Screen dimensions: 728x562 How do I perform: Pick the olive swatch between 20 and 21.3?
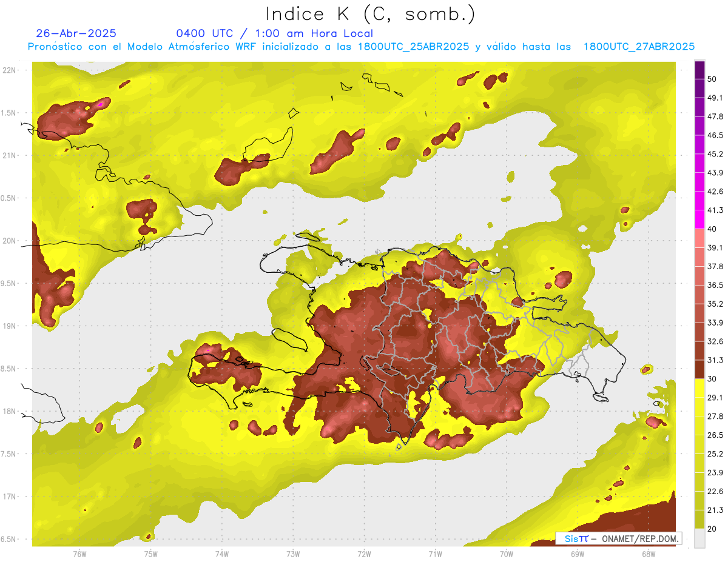[x=699, y=520]
